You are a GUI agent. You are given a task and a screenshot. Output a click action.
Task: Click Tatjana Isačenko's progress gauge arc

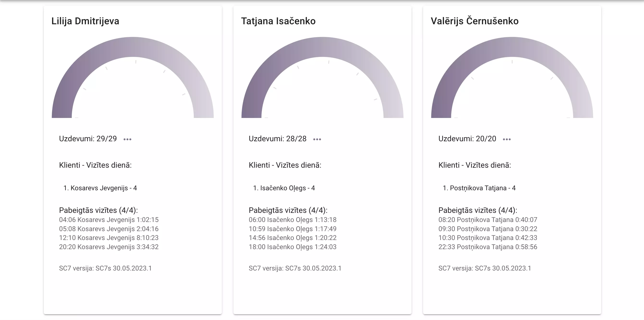[x=322, y=47]
